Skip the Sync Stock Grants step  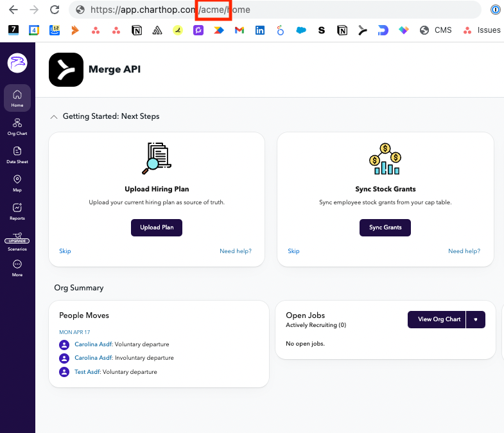[x=293, y=251]
